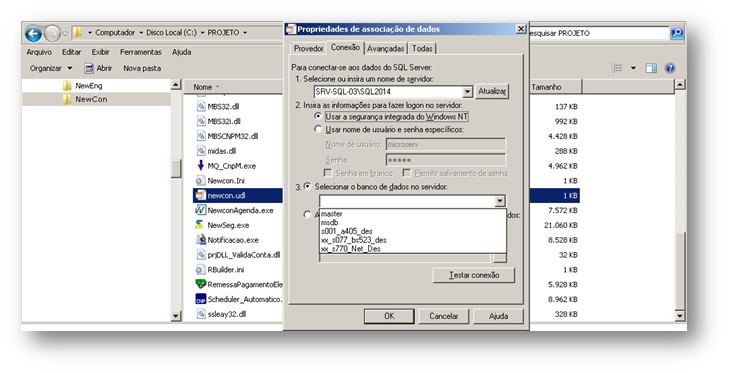The width and height of the screenshot is (729, 373).
Task: Click the Abrir icon in Explorer toolbar
Action: pos(89,68)
